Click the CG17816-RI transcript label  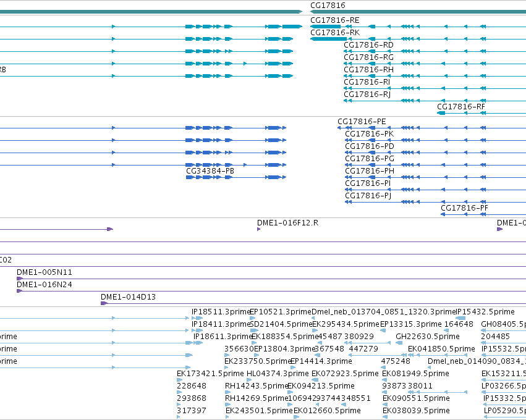(367, 83)
